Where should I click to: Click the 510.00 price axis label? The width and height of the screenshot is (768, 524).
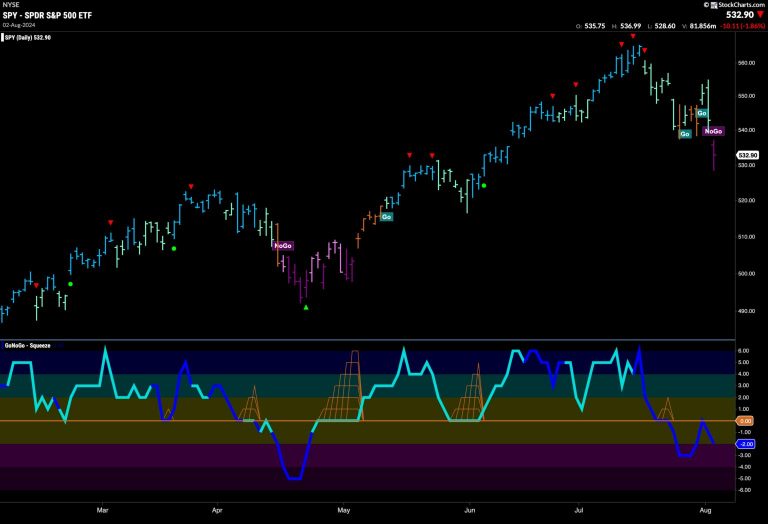(746, 237)
